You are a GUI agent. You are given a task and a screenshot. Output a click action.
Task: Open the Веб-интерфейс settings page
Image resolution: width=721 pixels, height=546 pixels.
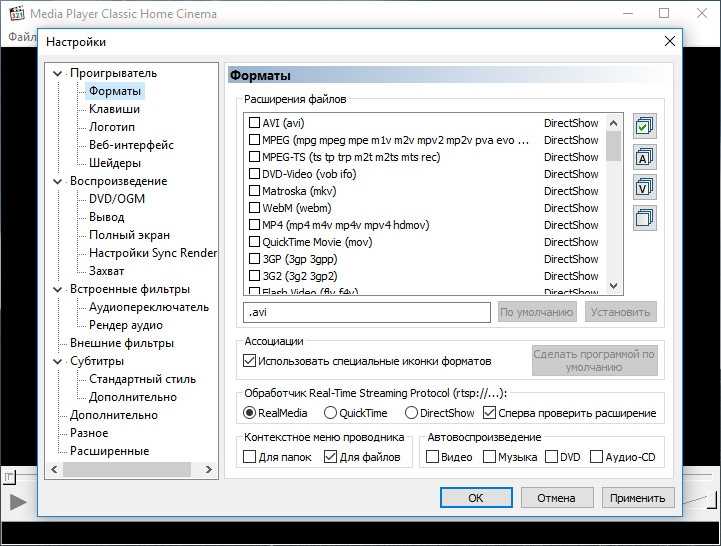131,145
